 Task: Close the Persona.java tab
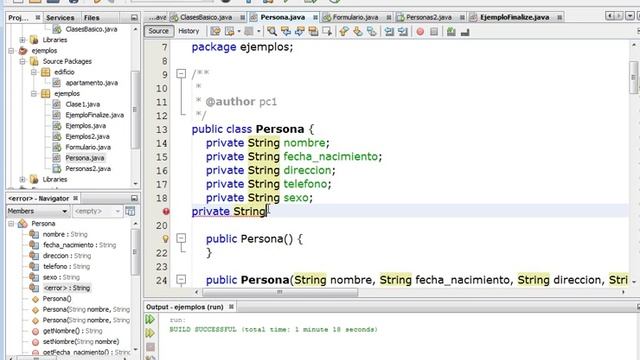[315, 17]
